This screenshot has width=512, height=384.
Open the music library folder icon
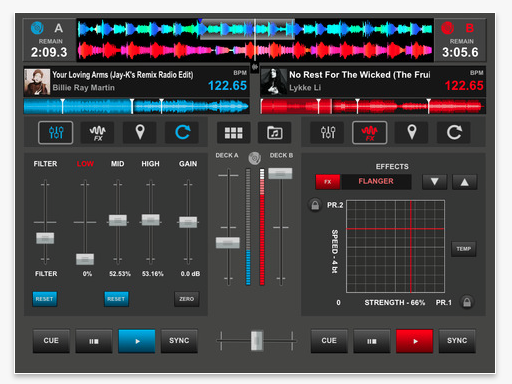pyautogui.click(x=275, y=133)
